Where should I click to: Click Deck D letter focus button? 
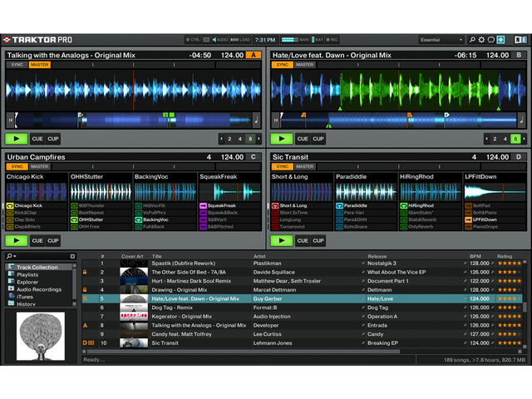(519, 157)
